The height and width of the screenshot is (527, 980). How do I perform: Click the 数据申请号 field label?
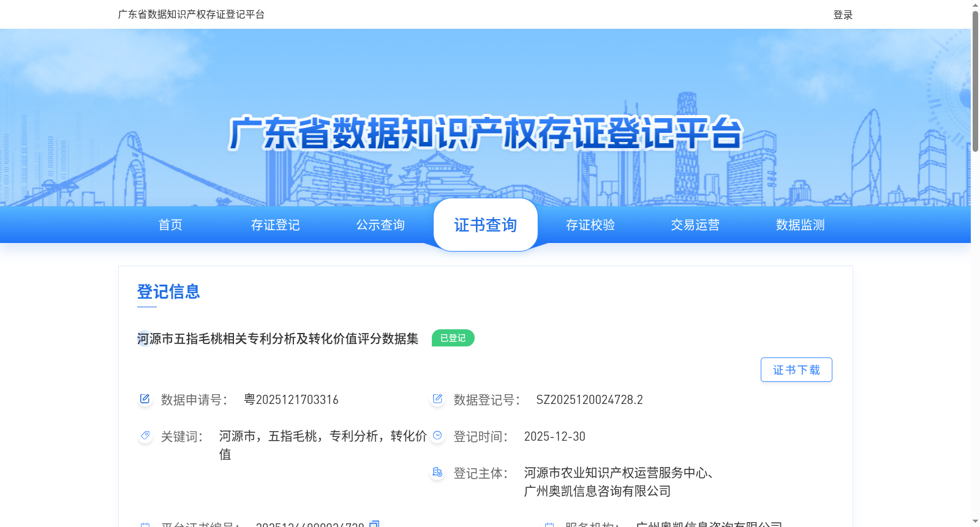point(194,400)
